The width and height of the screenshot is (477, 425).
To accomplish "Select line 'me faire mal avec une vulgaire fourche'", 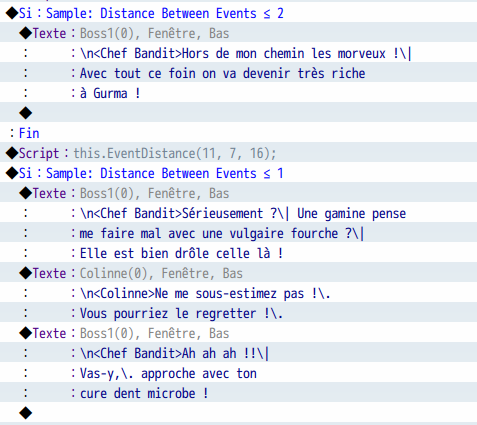I will click(x=238, y=233).
